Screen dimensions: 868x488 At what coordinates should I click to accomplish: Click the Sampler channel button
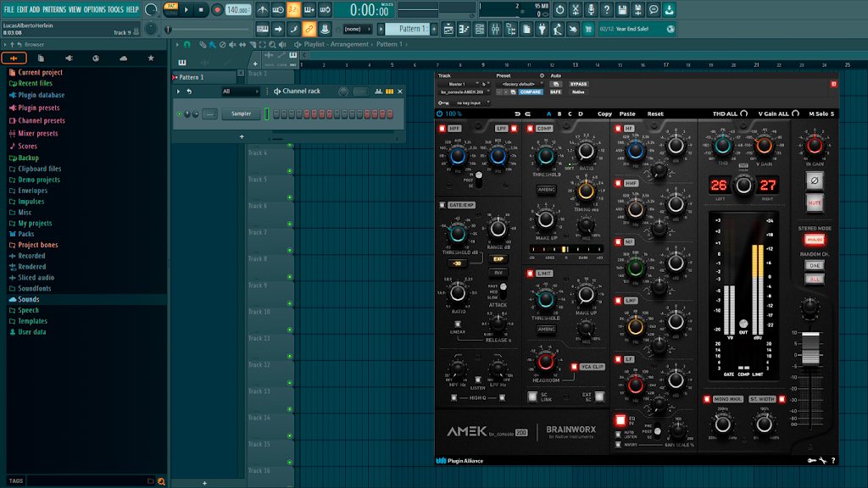click(241, 114)
